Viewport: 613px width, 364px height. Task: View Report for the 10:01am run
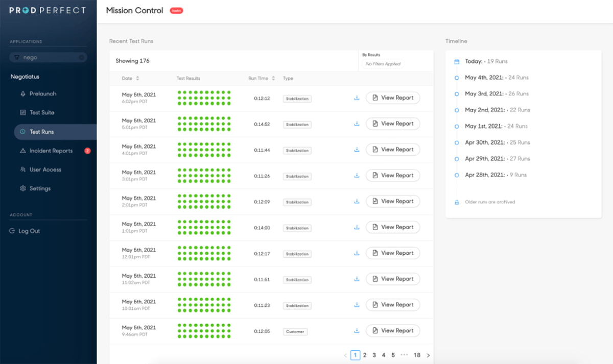393,305
